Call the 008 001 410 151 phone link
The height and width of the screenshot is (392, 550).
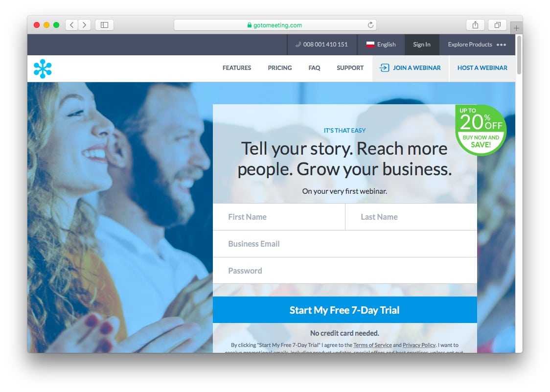point(322,45)
